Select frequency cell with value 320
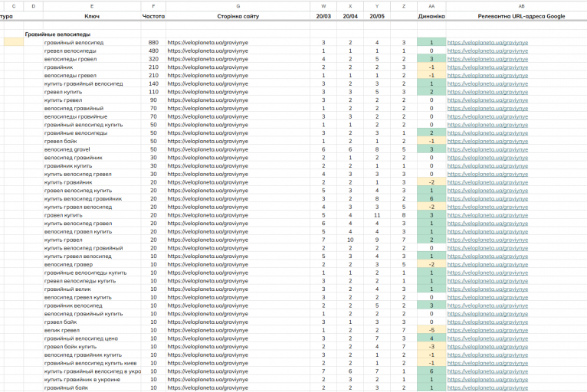The image size is (587, 392). pyautogui.click(x=153, y=59)
